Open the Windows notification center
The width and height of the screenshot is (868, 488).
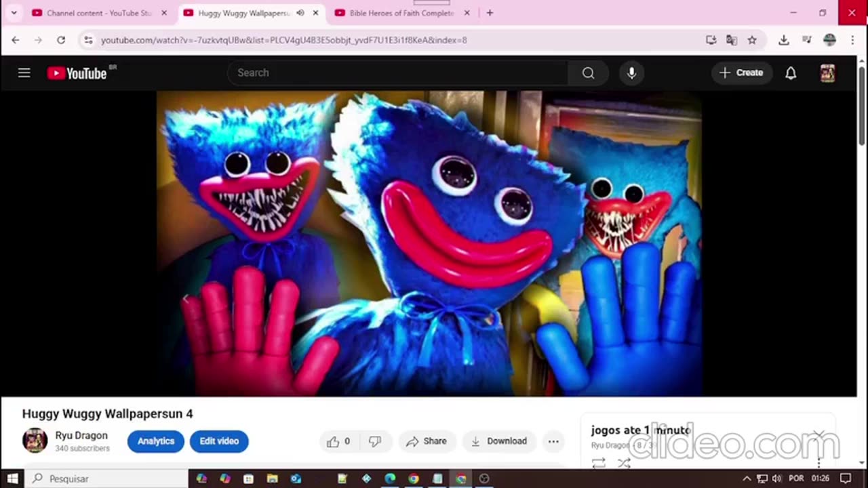click(846, 479)
